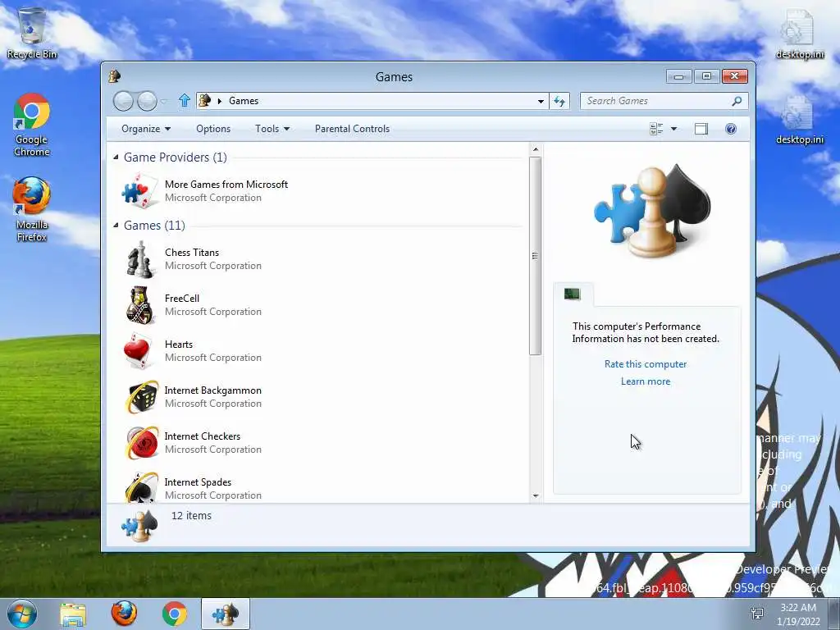
Task: Click the Refresh button beside address bar
Action: tap(559, 101)
